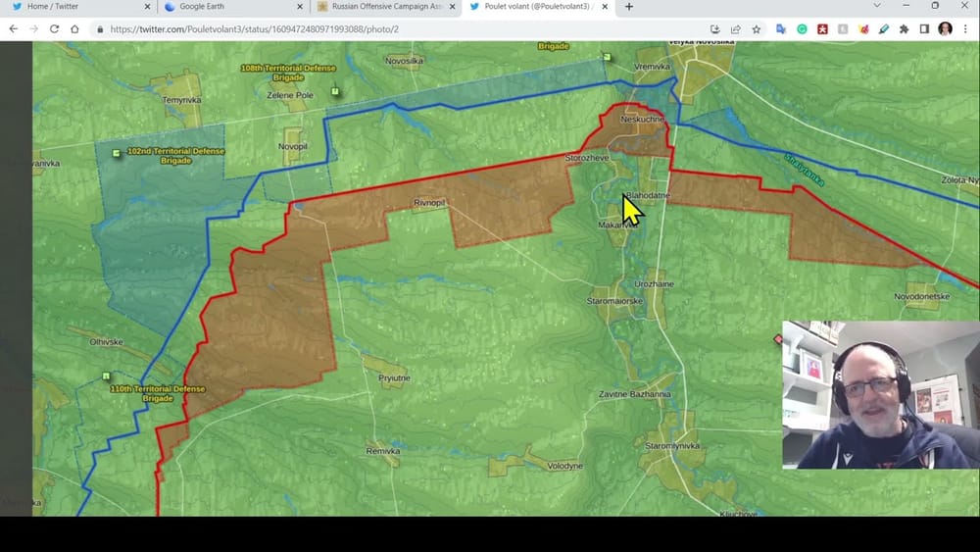The image size is (980, 552).
Task: Click the address bar URL field
Action: tap(392, 29)
